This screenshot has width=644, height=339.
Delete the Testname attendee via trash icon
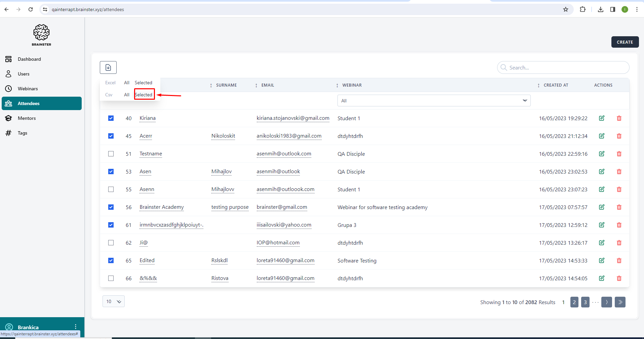[619, 154]
